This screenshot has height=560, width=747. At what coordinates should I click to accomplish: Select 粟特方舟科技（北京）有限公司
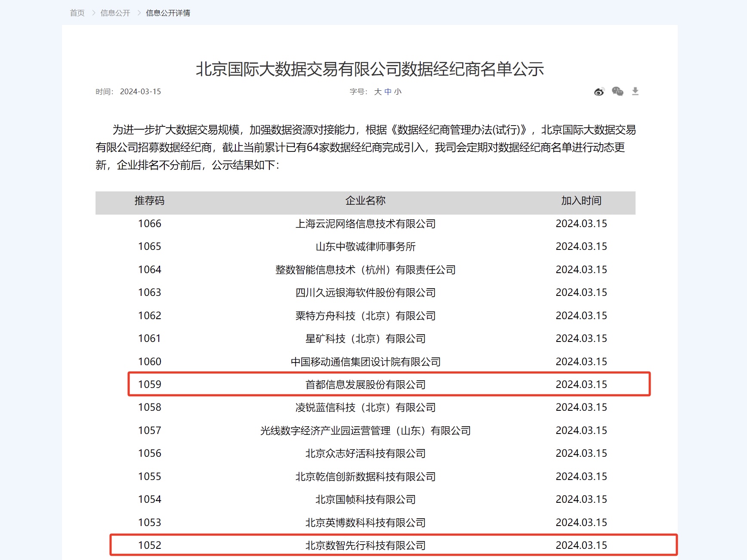coord(365,316)
